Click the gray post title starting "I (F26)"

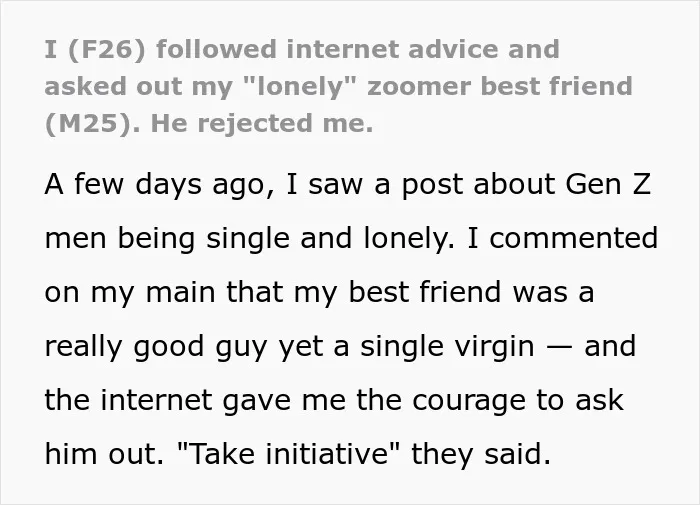tap(338, 86)
